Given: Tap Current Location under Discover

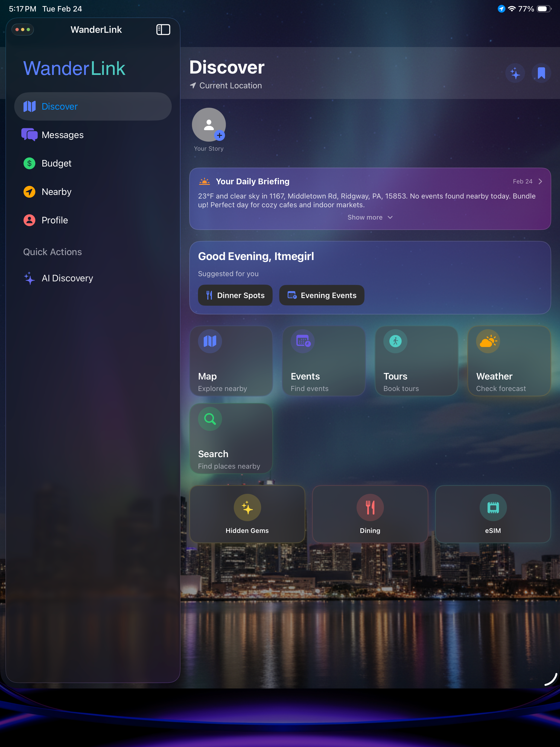Looking at the screenshot, I should click(x=230, y=85).
